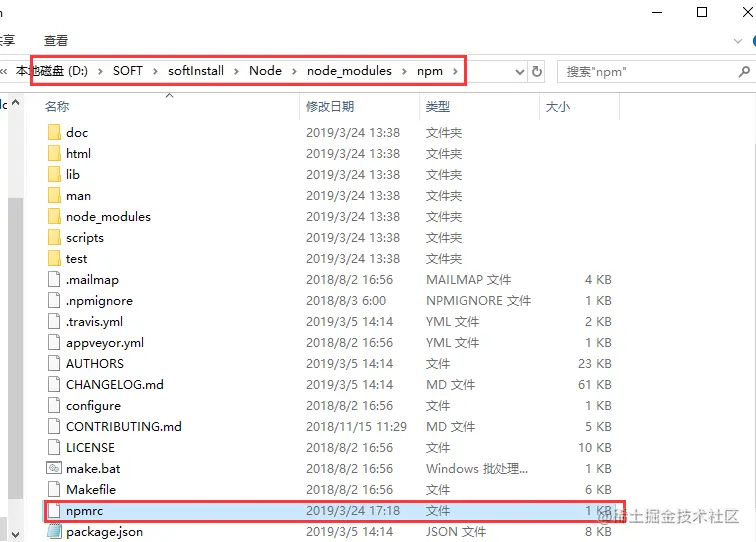Viewport: 756px width, 542px height.
Task: Select the CHANGELOG.md file icon
Action: pyautogui.click(x=54, y=384)
